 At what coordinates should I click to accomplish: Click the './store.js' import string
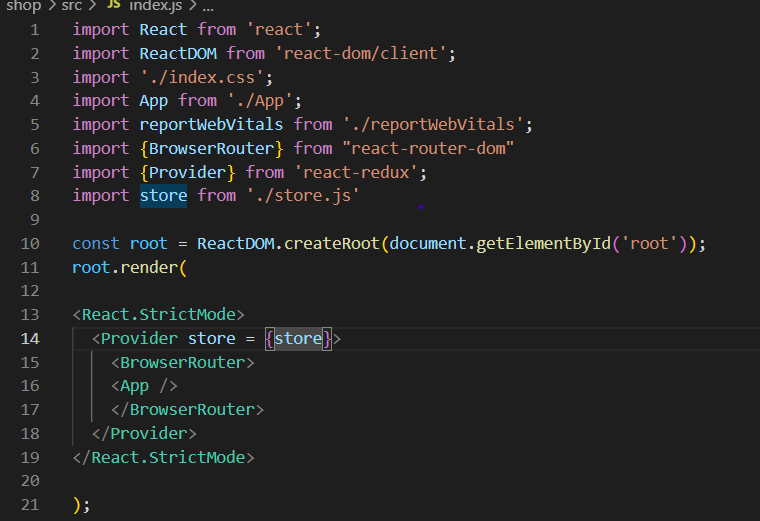point(303,196)
